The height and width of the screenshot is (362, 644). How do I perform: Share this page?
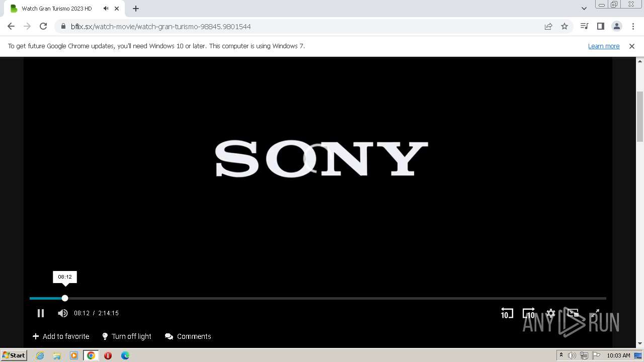[x=548, y=26]
